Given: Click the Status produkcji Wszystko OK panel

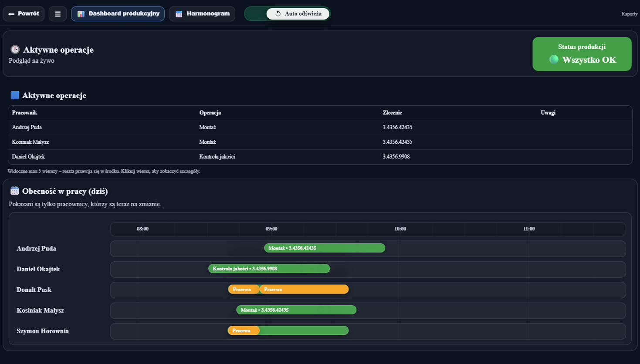Looking at the screenshot, I should (582, 54).
